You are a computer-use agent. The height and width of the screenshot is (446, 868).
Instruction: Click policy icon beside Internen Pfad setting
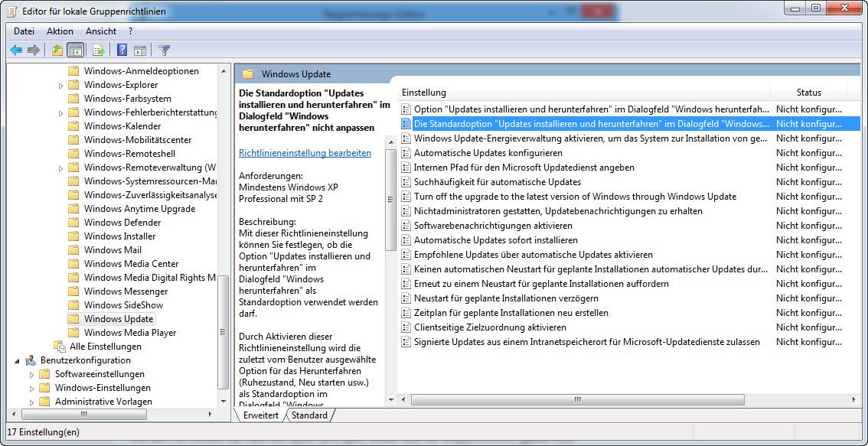click(406, 167)
